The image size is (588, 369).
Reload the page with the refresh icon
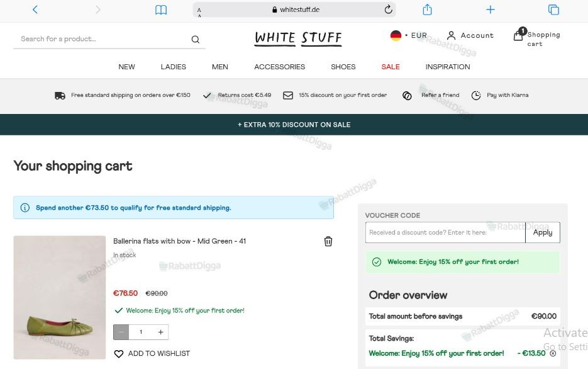coord(388,9)
